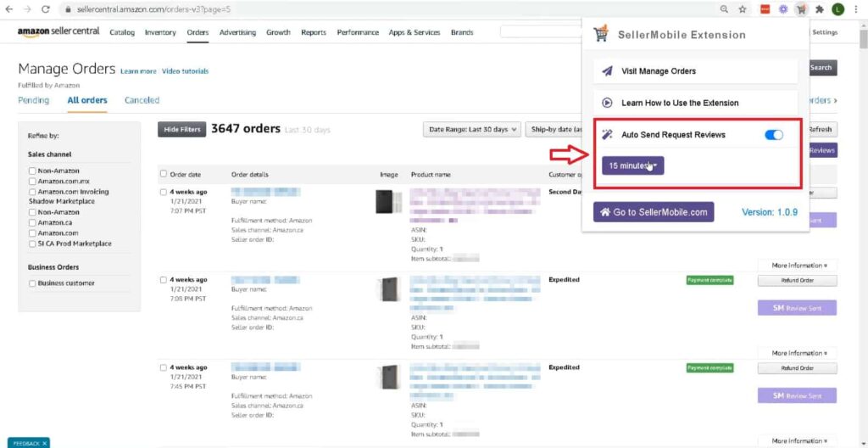Click the red extension icon in toolbar
This screenshot has height=448, width=868.
pos(765,9)
